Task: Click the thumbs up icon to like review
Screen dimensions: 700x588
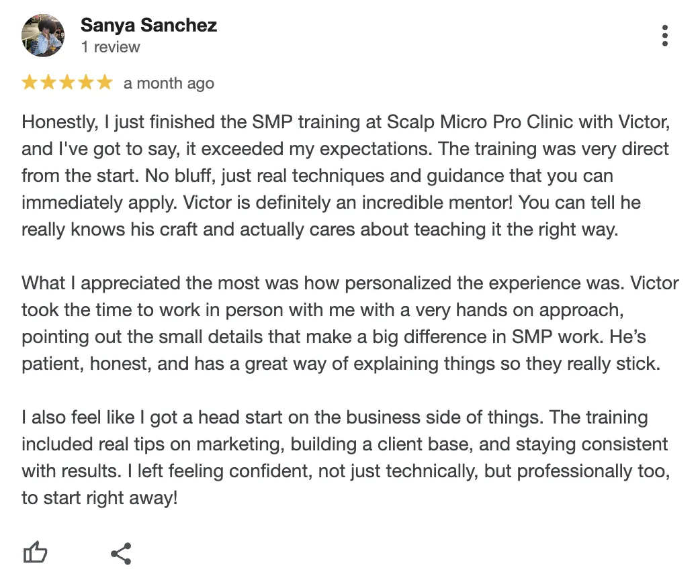Action: pyautogui.click(x=36, y=552)
